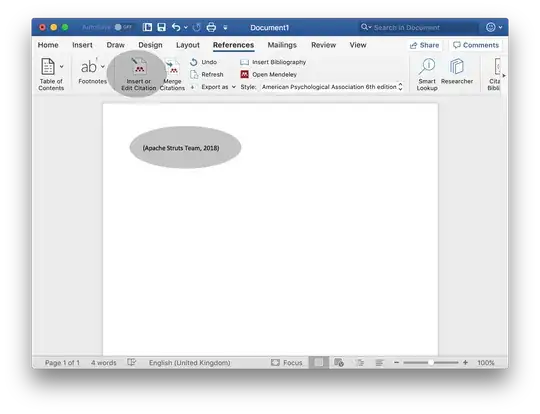Image resolution: width=540 pixels, height=414 pixels.
Task: Click the Refresh citations icon
Action: click(x=194, y=74)
